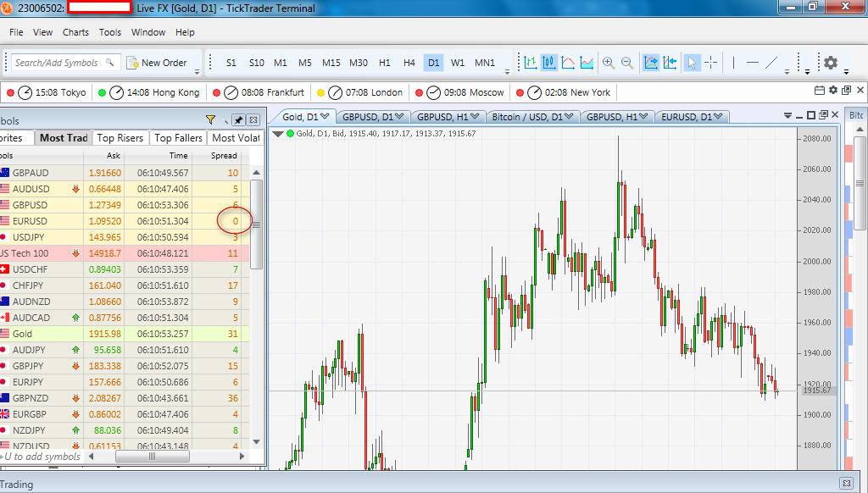Pick the vertical line drawing tool
The image size is (868, 493).
point(733,63)
